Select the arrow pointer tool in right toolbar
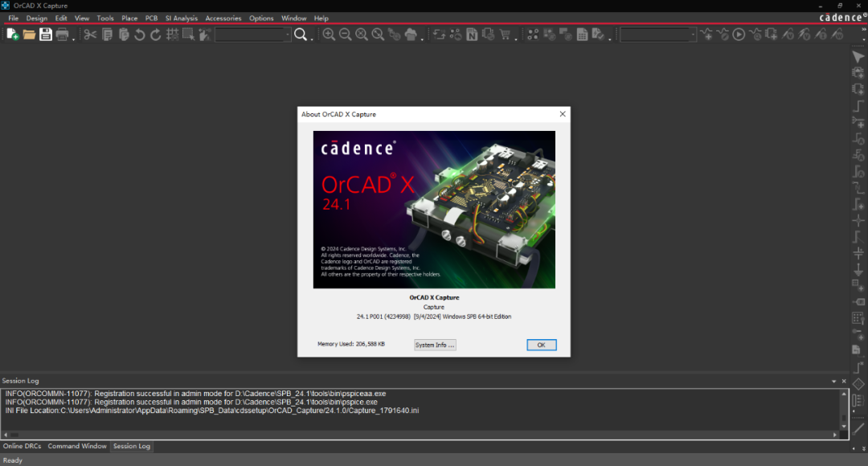The width and height of the screenshot is (868, 466). coord(858,57)
